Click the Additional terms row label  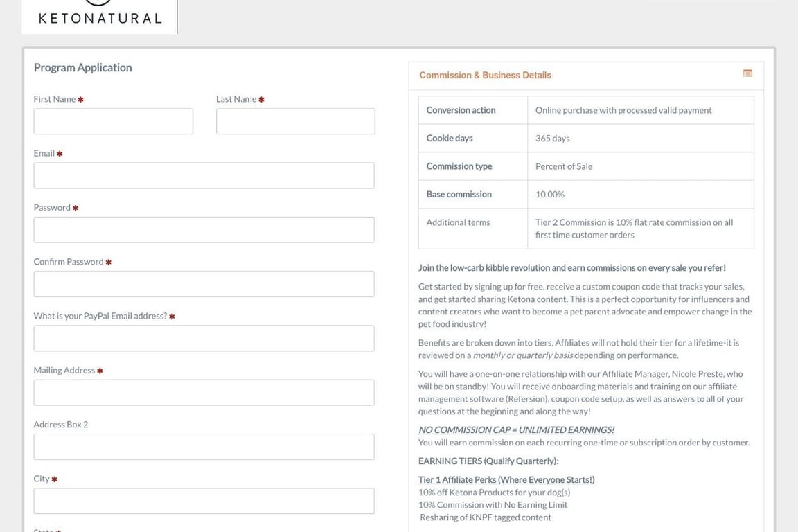click(x=458, y=222)
